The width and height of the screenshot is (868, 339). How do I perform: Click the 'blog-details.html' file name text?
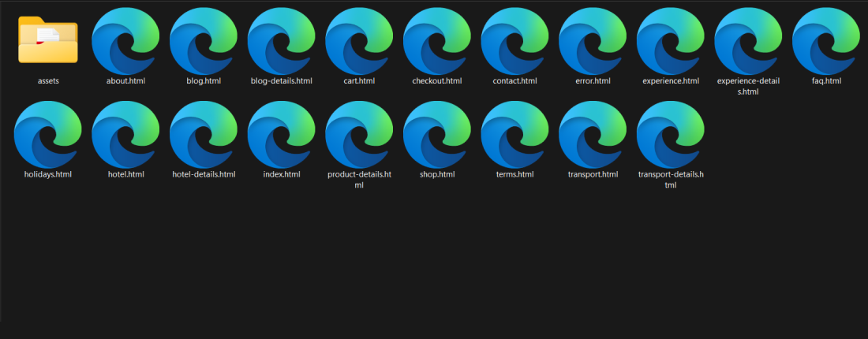click(281, 81)
